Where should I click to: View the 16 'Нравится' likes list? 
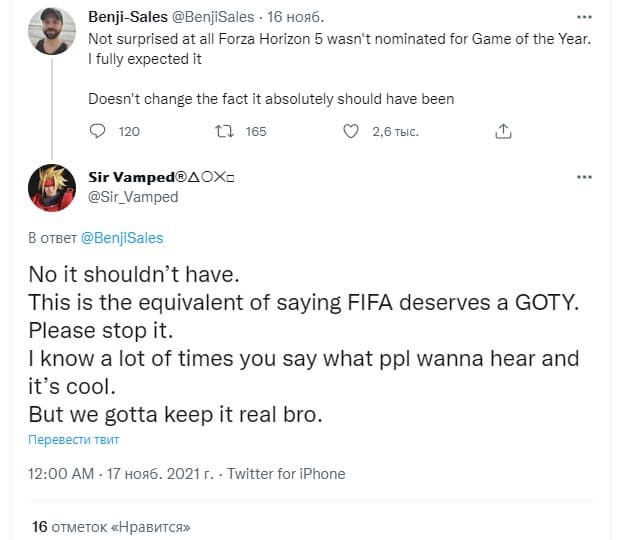click(110, 526)
